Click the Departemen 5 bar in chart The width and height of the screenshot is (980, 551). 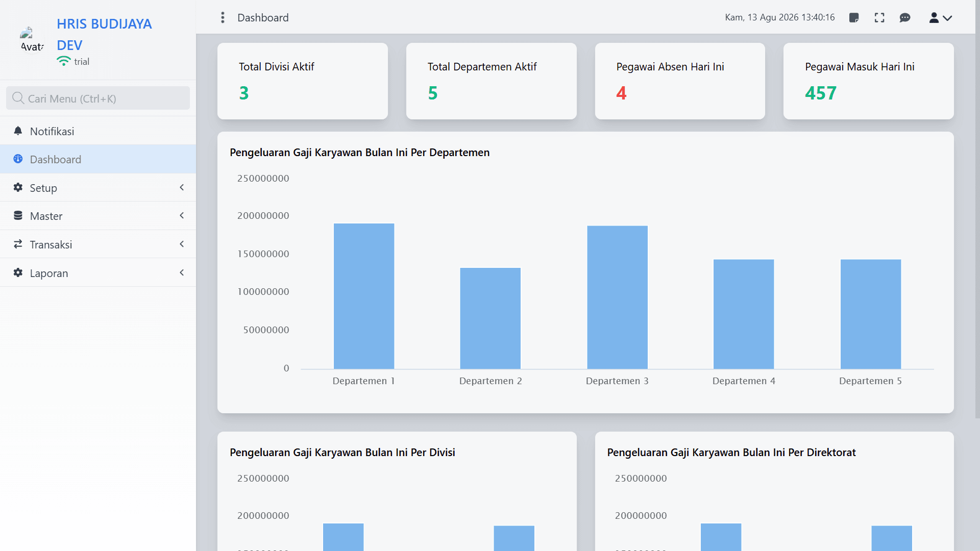point(871,314)
